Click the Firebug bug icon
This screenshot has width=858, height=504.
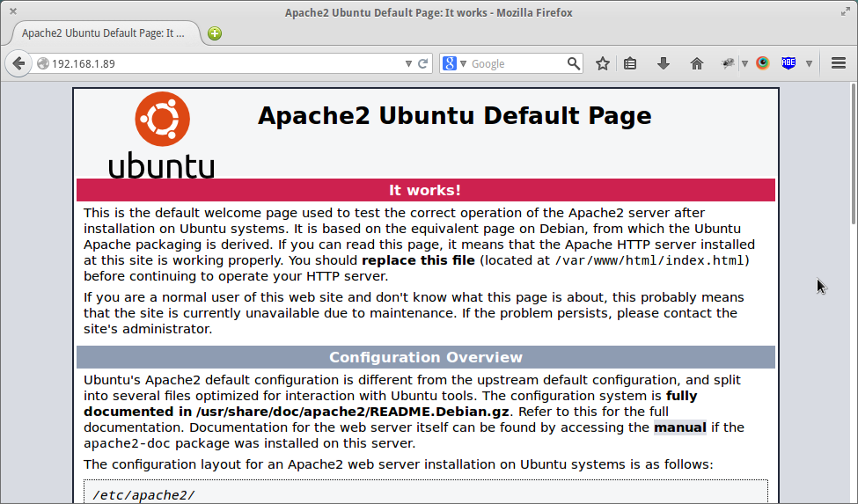point(729,63)
